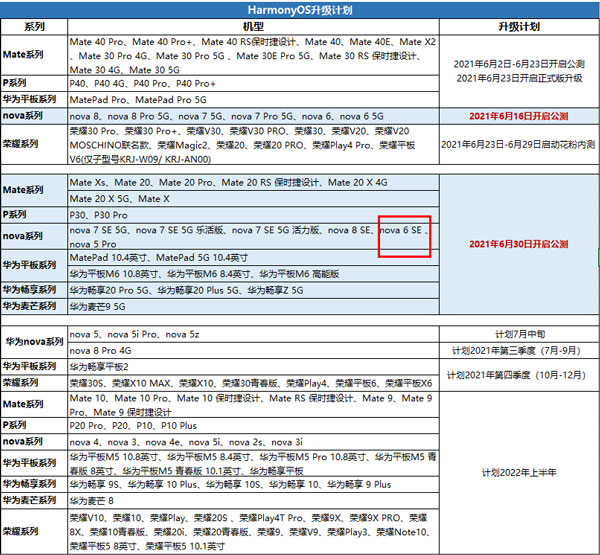Select the cell listing Mate 40 Pro models

point(253,55)
